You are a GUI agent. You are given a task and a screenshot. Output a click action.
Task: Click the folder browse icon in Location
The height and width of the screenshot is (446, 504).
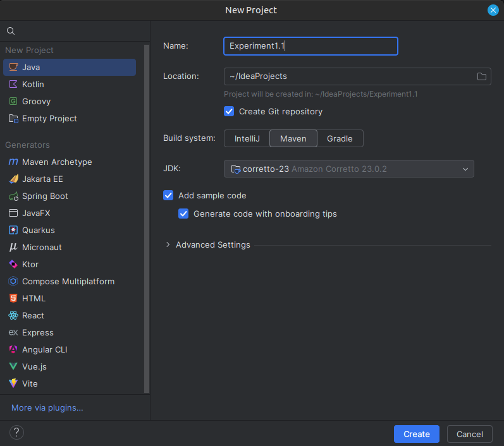tap(481, 76)
